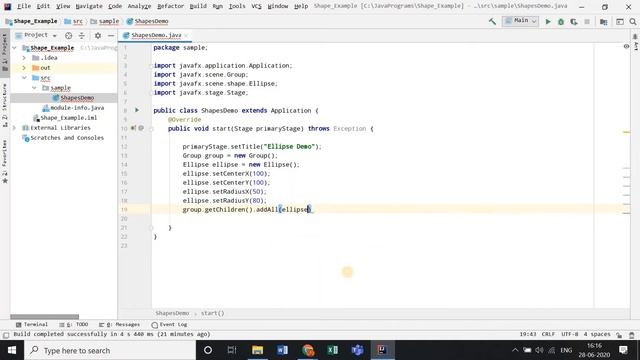640x360 pixels.
Task: Click the status bar tool-window toggle icon
Action: (x=6, y=335)
